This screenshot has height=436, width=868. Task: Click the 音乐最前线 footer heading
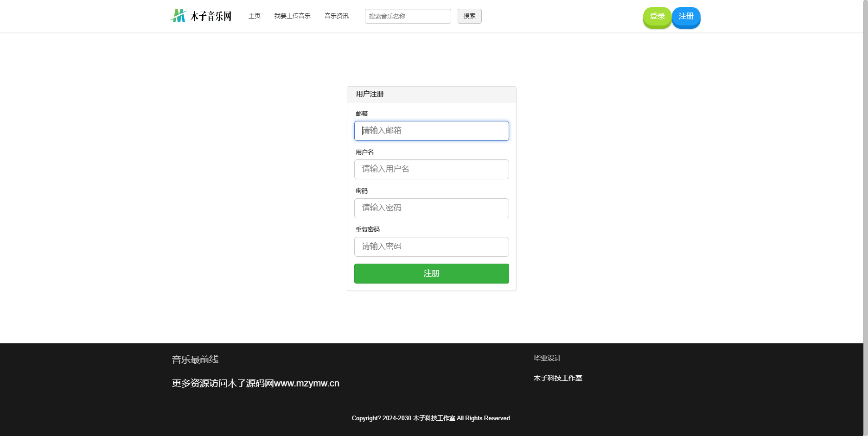(x=195, y=360)
